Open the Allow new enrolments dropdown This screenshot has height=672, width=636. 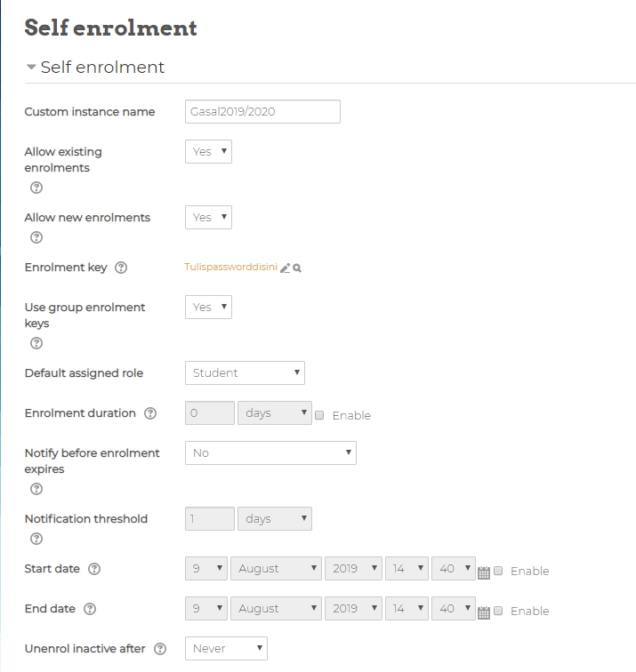pos(208,218)
